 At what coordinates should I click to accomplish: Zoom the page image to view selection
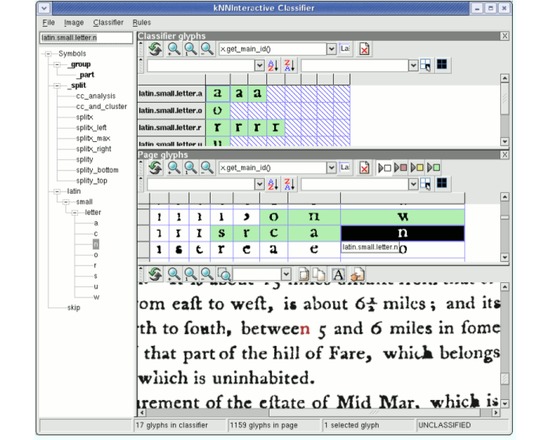[x=223, y=274]
